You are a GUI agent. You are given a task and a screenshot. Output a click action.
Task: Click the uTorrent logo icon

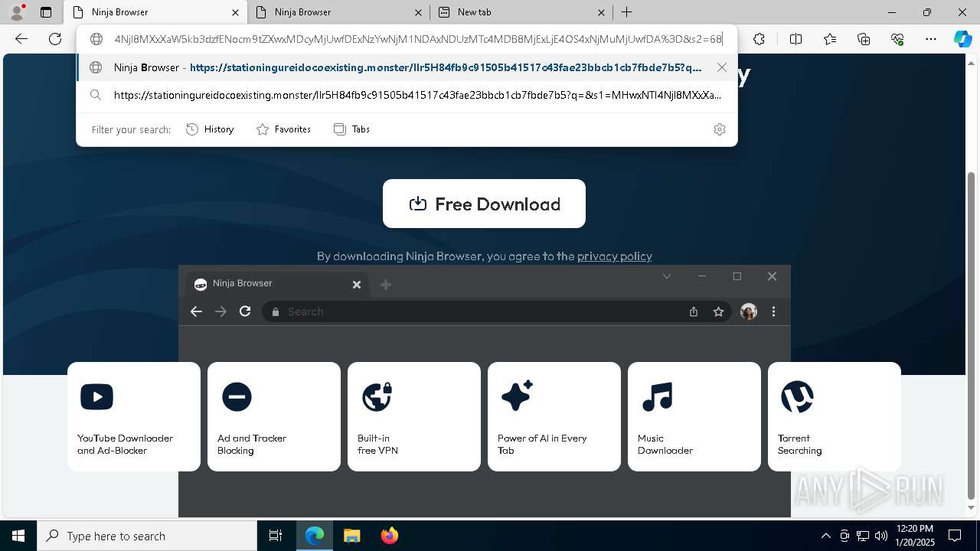(797, 396)
